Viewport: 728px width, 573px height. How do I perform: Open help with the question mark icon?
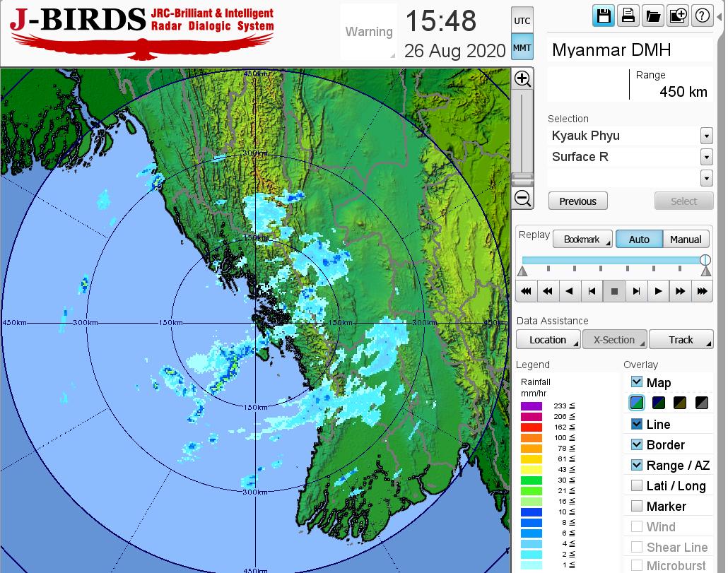point(702,16)
